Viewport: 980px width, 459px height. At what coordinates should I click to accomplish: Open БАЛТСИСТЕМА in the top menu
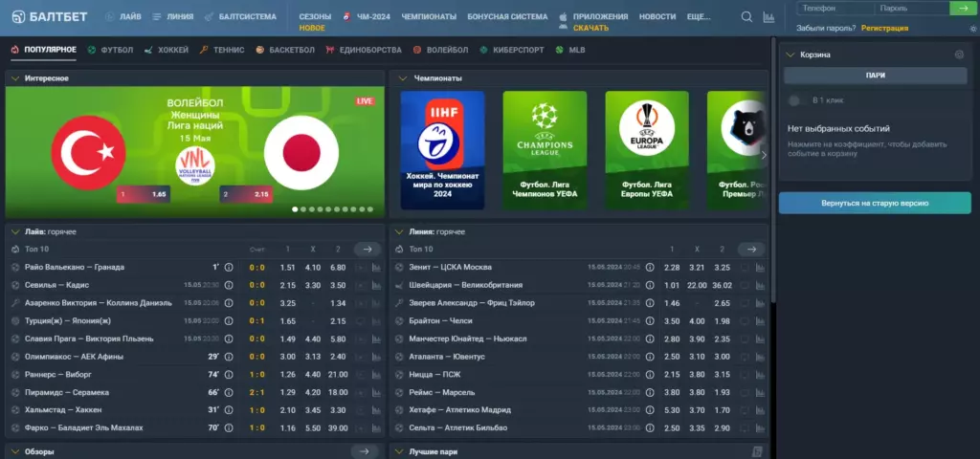(x=240, y=17)
